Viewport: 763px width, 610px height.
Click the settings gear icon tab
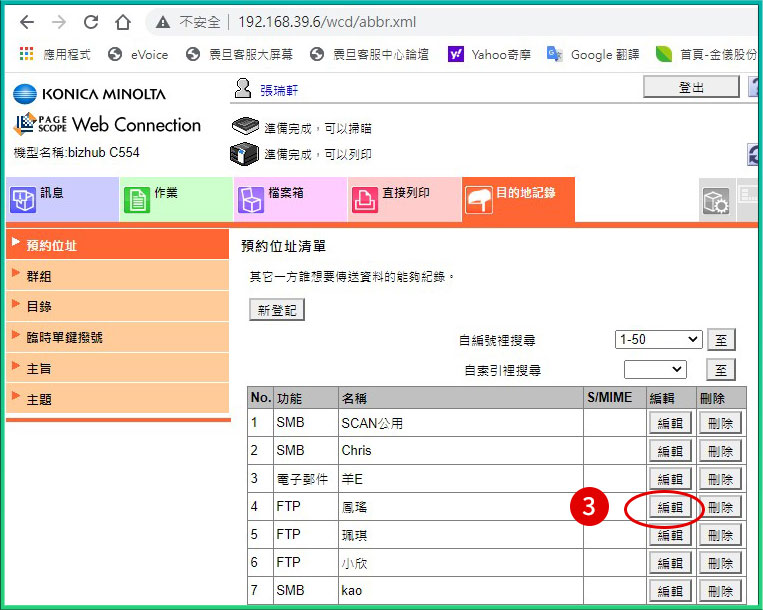click(x=714, y=201)
